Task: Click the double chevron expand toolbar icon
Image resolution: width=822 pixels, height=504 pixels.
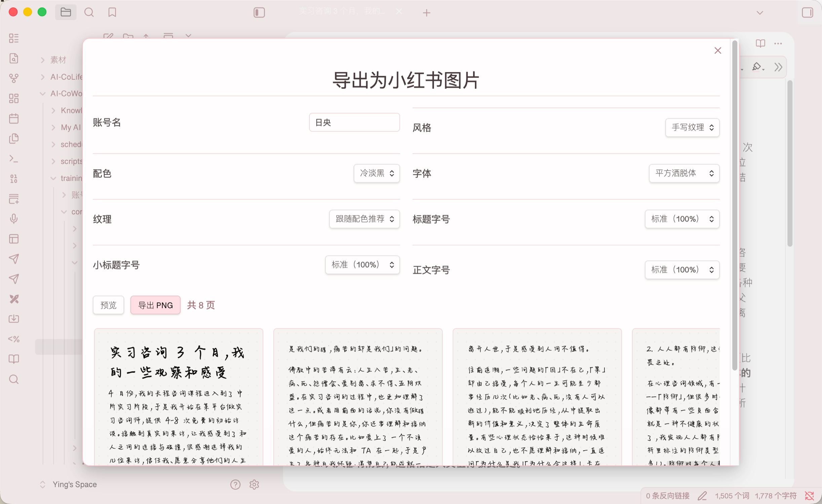Action: (x=778, y=67)
